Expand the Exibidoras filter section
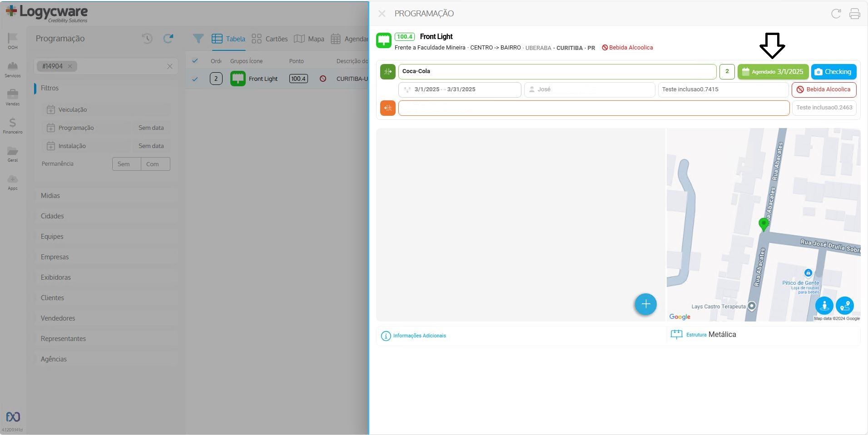868x435 pixels. pos(105,277)
